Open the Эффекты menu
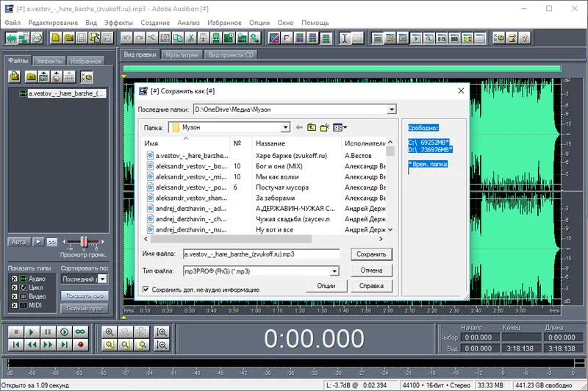This screenshot has width=588, height=391. pos(118,23)
